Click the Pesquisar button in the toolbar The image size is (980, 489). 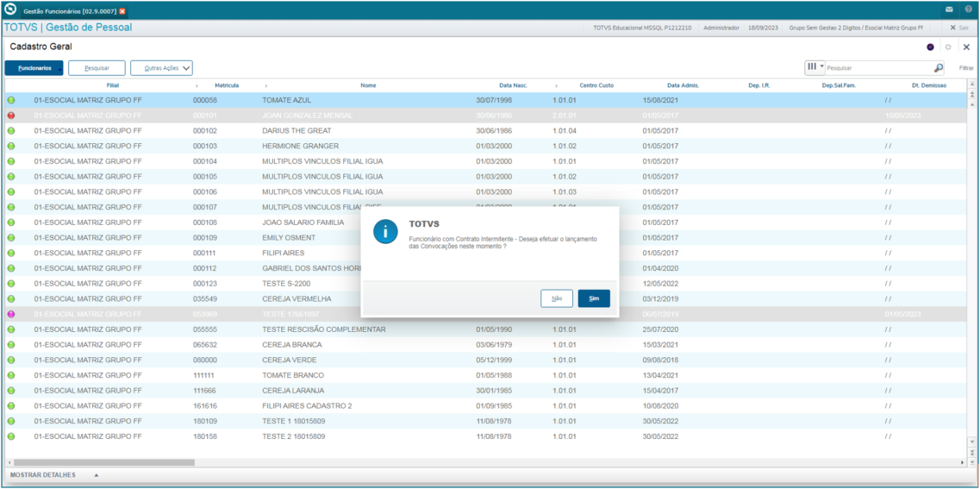[x=97, y=68]
